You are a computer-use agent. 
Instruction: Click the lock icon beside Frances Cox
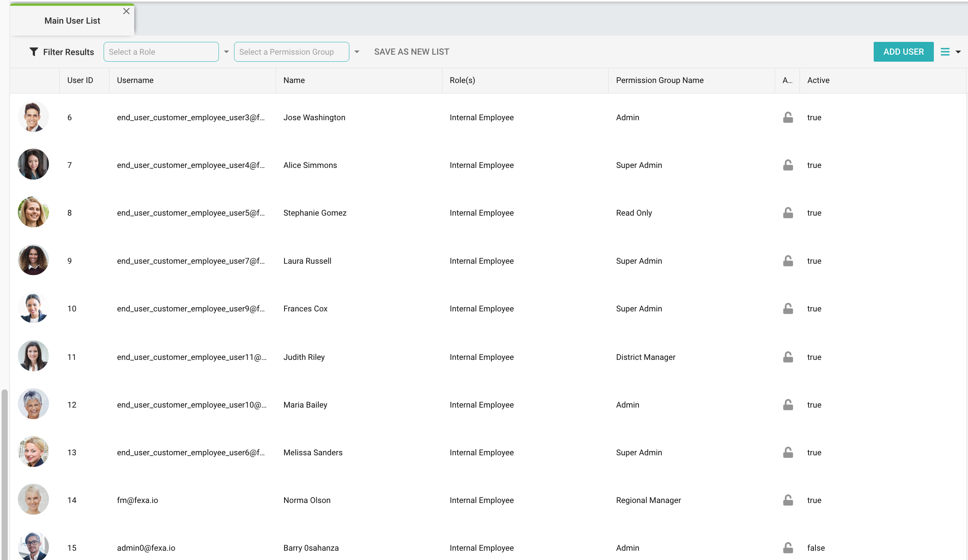pos(788,308)
